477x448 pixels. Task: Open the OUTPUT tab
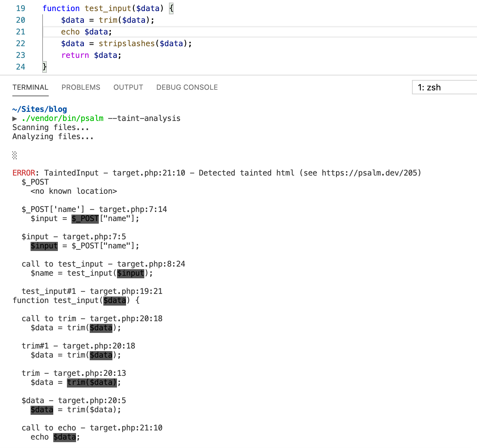click(128, 87)
